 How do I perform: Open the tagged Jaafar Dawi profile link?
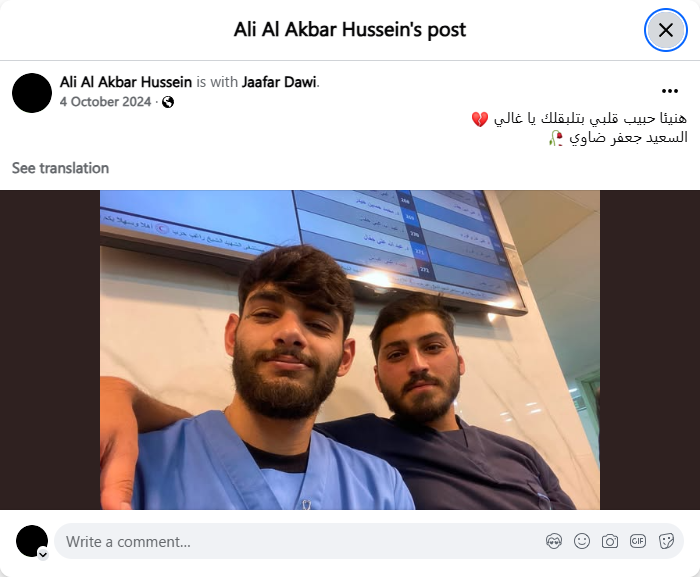pyautogui.click(x=279, y=82)
